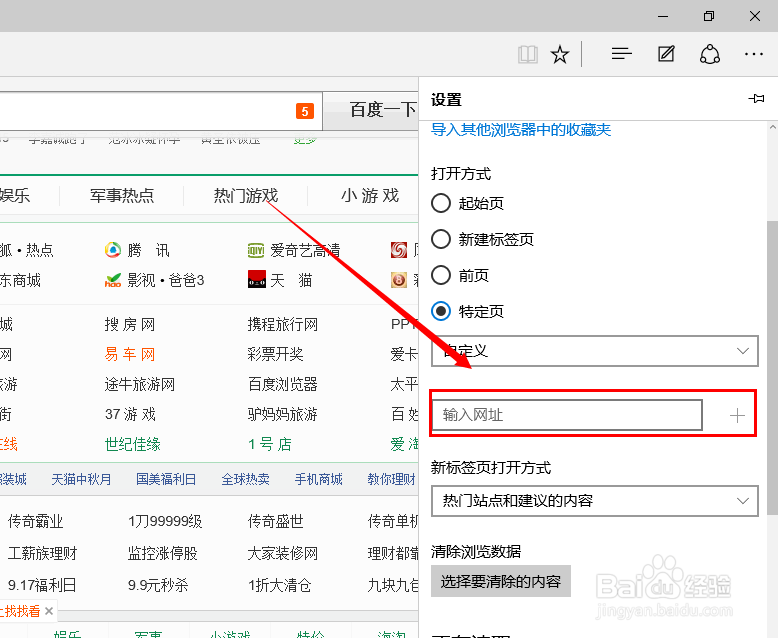Click 导入其他浏览器中的收藏夹 link
The height and width of the screenshot is (638, 778).
[521, 129]
